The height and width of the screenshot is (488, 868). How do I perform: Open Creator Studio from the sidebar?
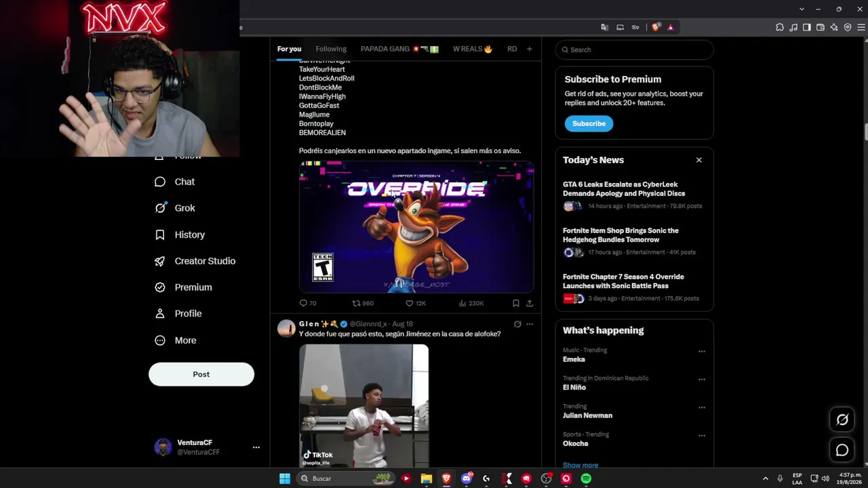pyautogui.click(x=195, y=261)
